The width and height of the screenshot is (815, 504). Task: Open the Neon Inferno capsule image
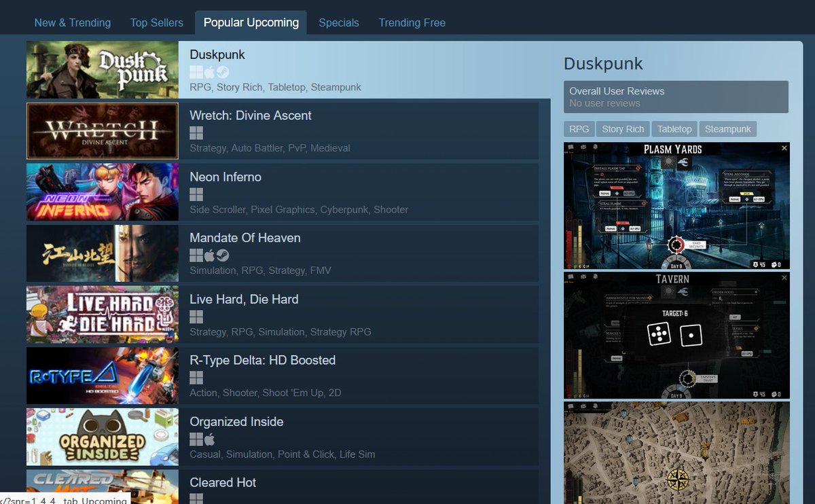point(103,192)
